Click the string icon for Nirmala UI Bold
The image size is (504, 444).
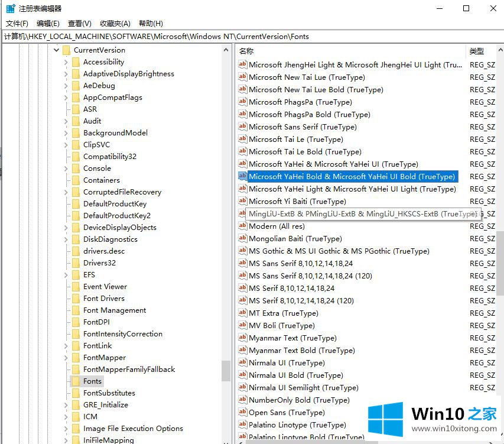coord(242,375)
